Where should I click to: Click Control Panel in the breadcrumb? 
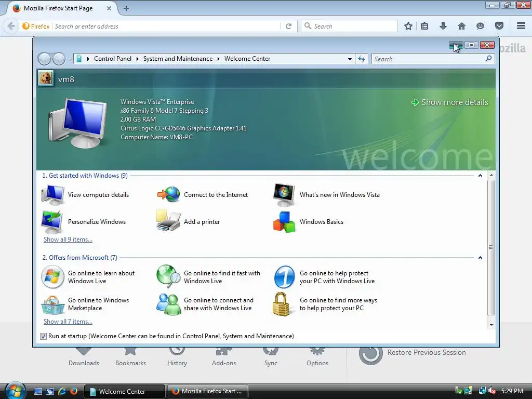[113, 59]
